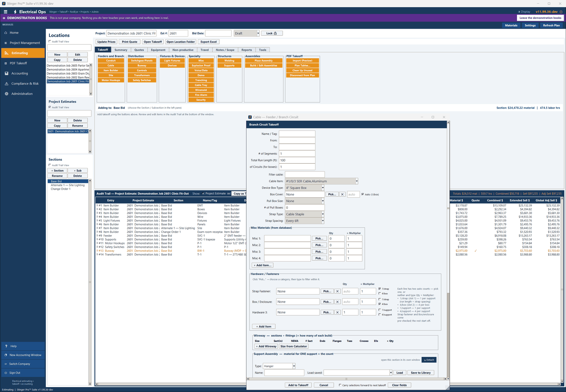Uncheck 1/strap on the Strap Fastener row
The height and width of the screenshot is (392, 566).
[x=380, y=289]
